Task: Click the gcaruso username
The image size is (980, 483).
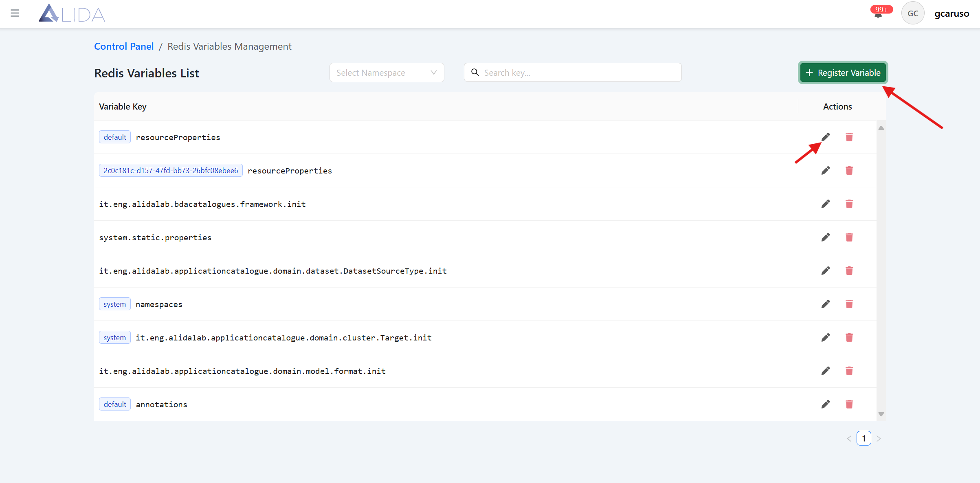Action: point(951,13)
